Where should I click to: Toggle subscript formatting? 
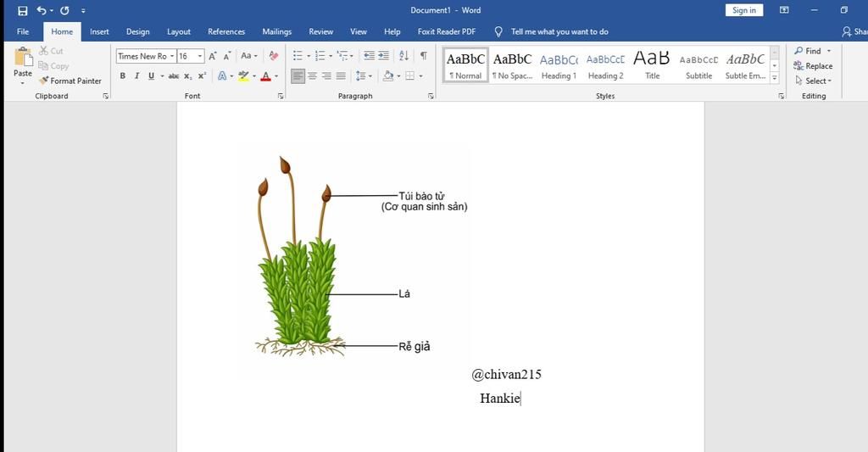(188, 75)
